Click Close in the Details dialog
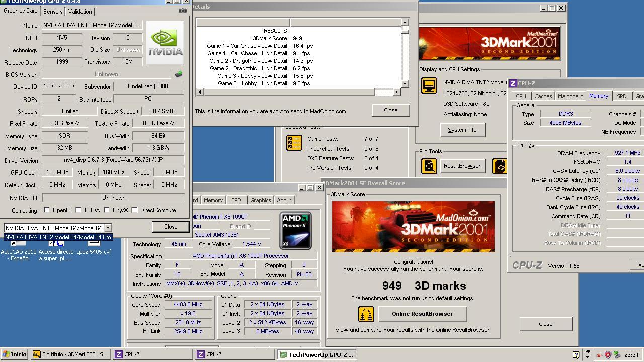The width and height of the screenshot is (644, 362). click(x=390, y=110)
